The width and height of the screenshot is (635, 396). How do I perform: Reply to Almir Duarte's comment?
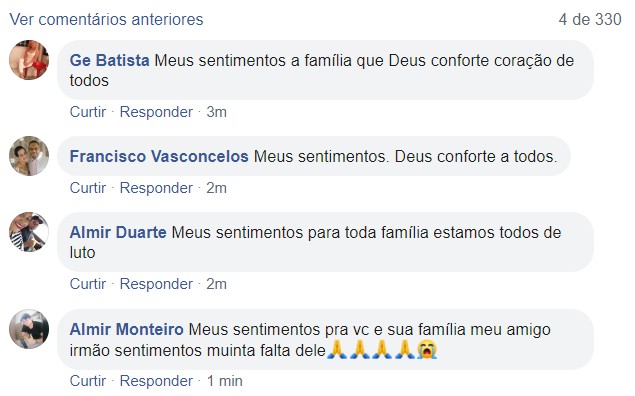pyautogui.click(x=156, y=284)
